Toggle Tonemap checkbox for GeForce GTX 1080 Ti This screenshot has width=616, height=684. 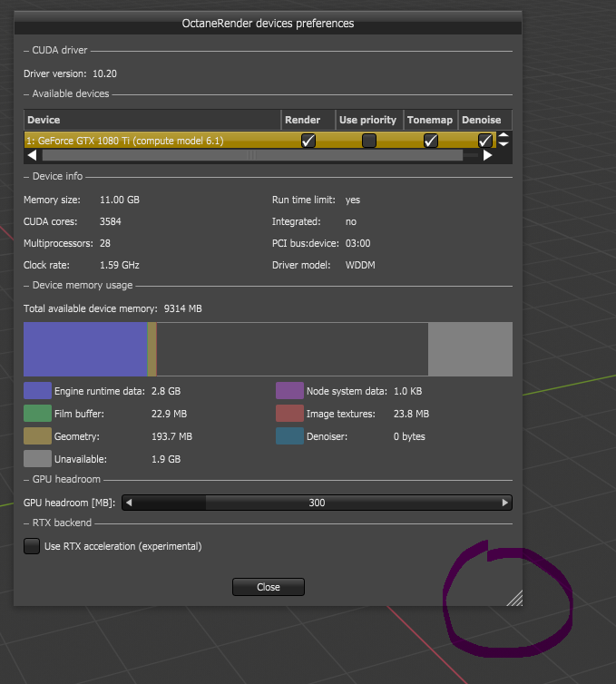(431, 141)
